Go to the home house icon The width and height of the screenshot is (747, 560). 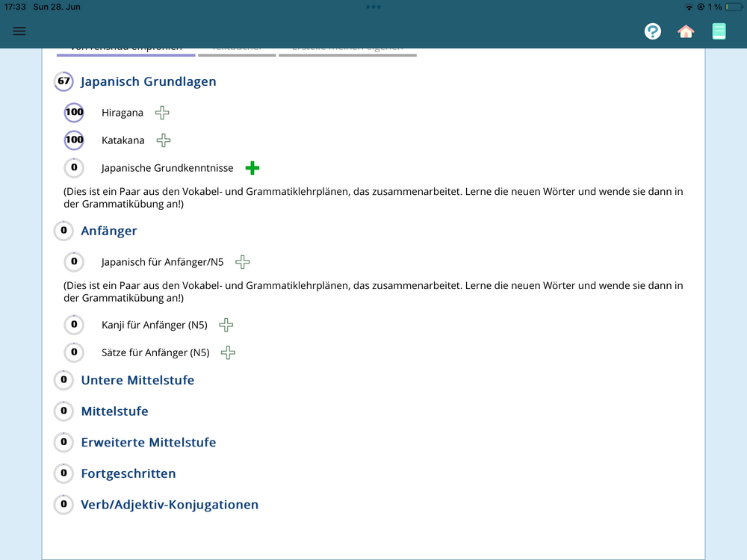click(x=686, y=31)
